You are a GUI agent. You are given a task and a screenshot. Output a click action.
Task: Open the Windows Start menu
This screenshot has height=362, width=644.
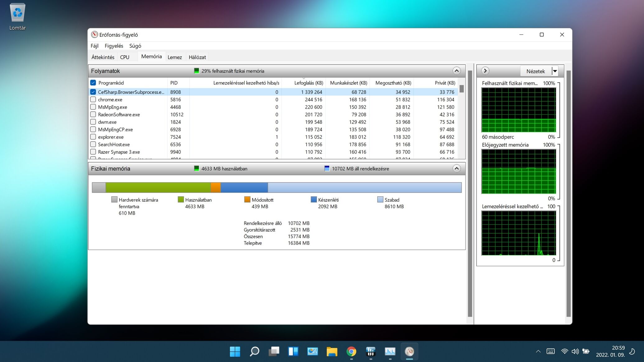click(235, 351)
